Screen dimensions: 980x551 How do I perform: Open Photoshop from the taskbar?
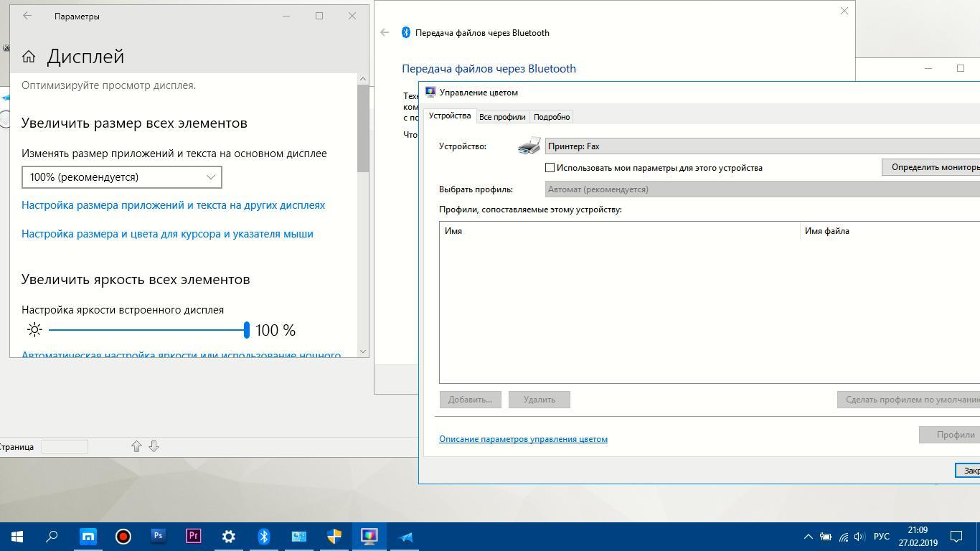158,536
